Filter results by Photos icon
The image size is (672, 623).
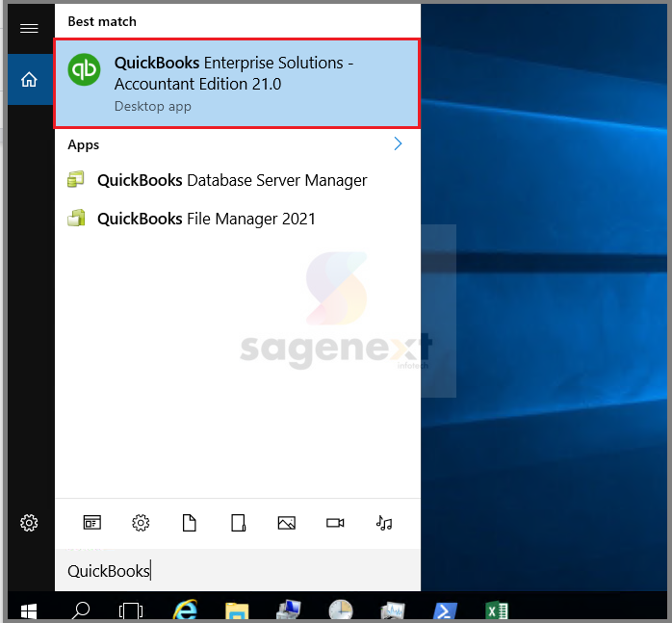[287, 523]
